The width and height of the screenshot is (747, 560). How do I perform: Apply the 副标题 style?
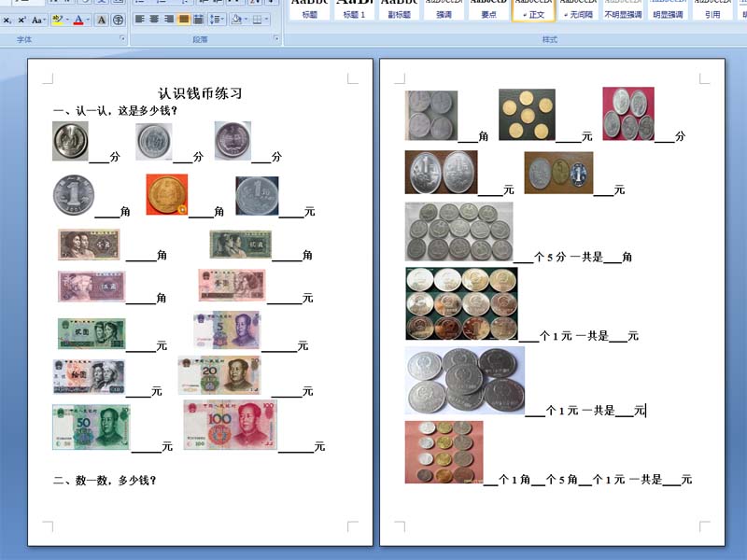(x=399, y=9)
